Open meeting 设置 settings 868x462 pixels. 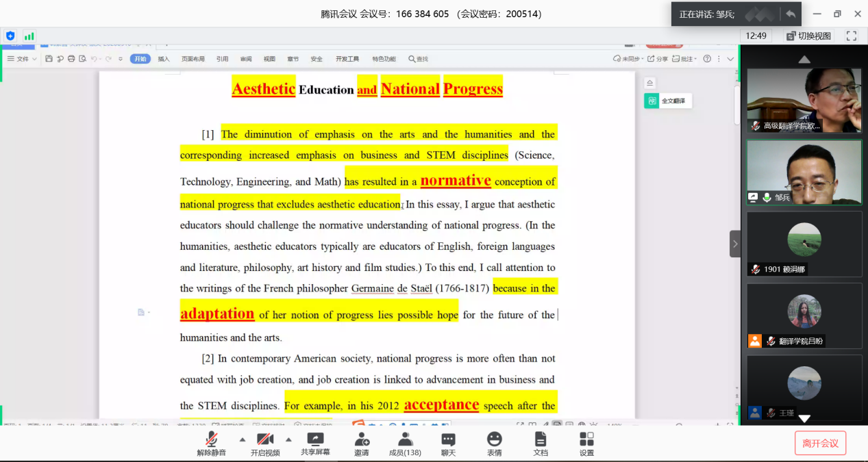coord(586,443)
